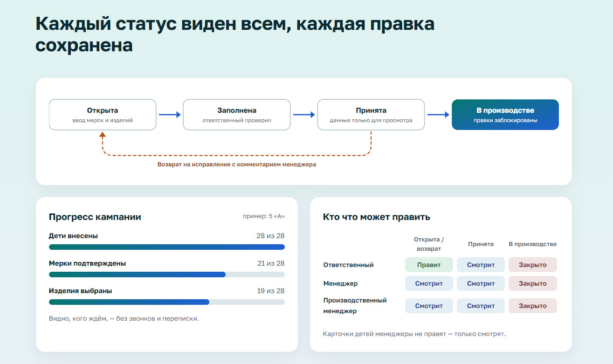Click «Видно, кого ждём» caption text
613x364 pixels.
coord(124,319)
